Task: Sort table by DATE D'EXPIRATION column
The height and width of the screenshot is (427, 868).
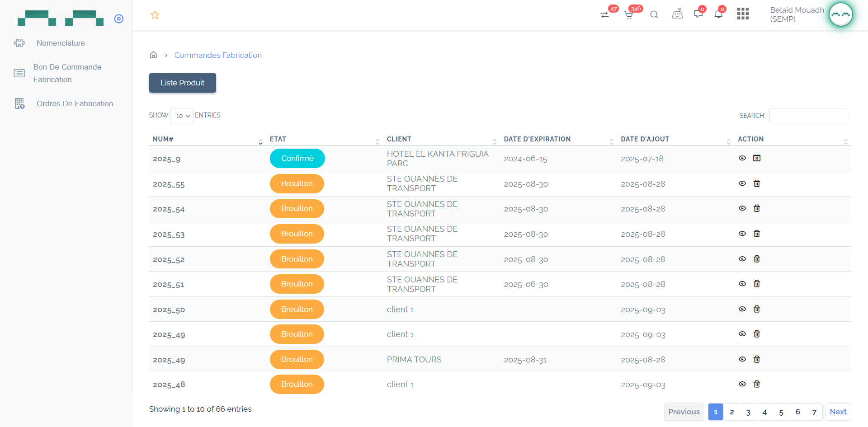Action: tap(559, 139)
